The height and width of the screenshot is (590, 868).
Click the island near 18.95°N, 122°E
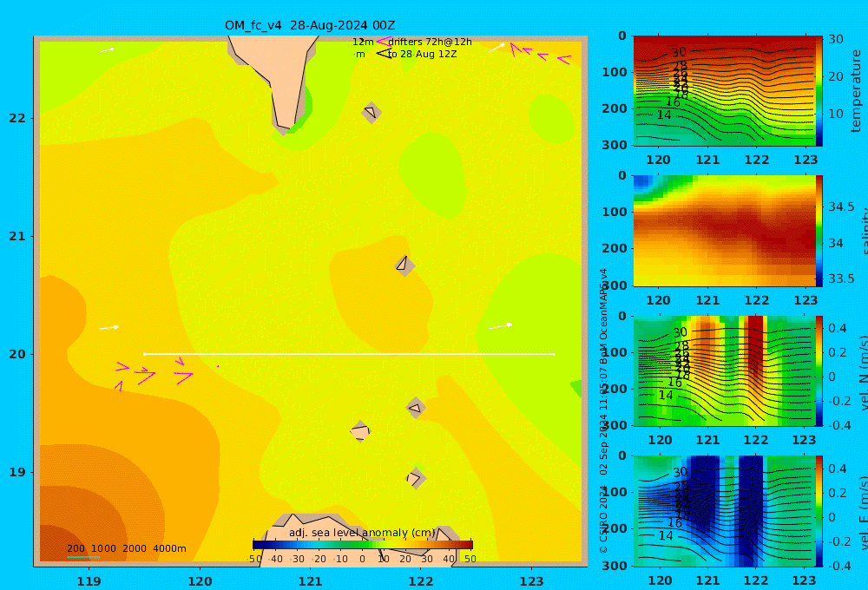[416, 478]
